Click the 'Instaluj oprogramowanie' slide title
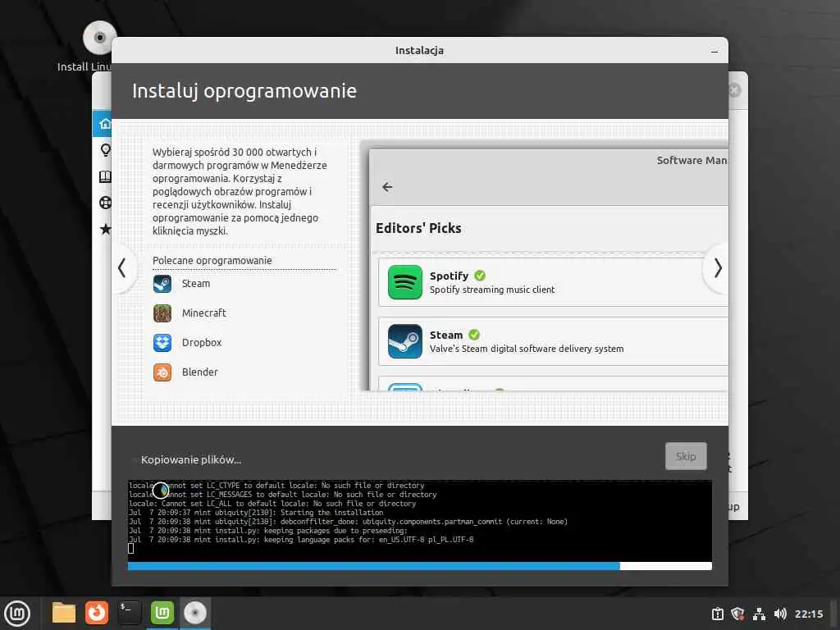The image size is (840, 630). point(244,91)
